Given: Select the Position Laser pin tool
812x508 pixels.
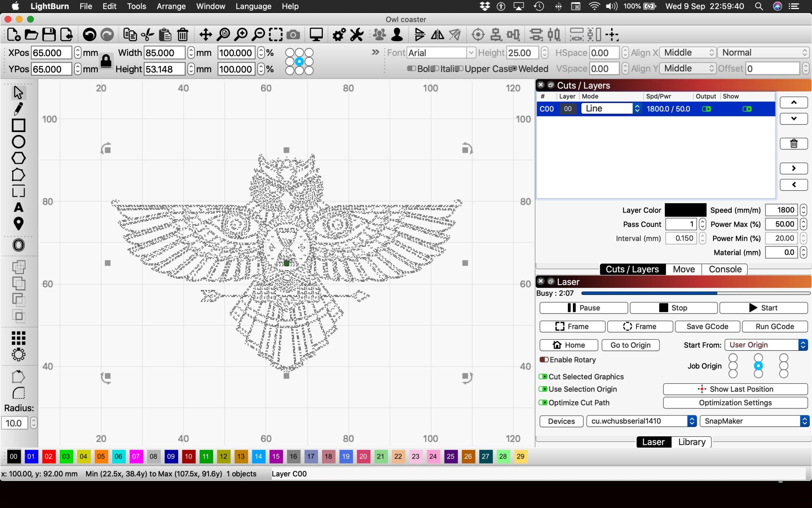Looking at the screenshot, I should click(18, 224).
